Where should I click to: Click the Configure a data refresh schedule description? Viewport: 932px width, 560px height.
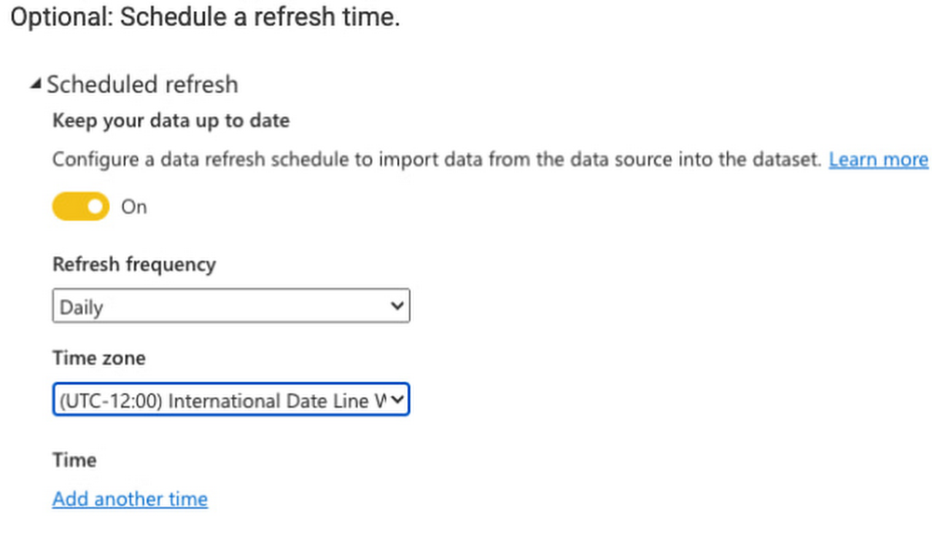[x=436, y=159]
